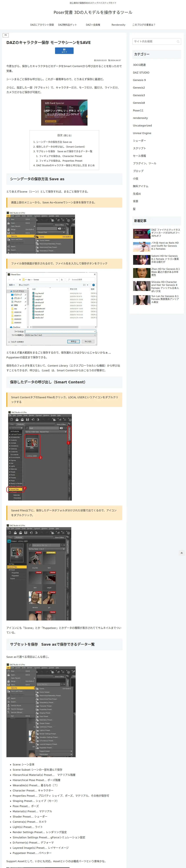Open the Poser覚書 site title link
Viewport: 186px width, 868px height.
tap(93, 12)
